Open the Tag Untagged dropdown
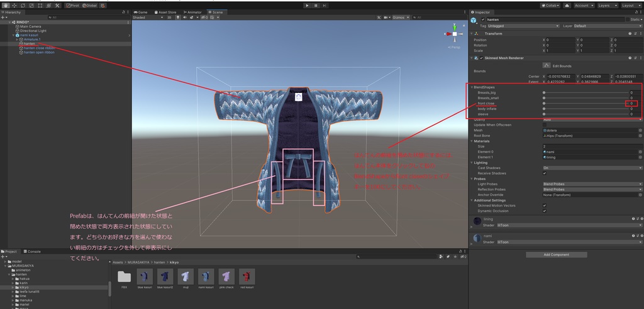The image size is (644, 309). point(524,26)
